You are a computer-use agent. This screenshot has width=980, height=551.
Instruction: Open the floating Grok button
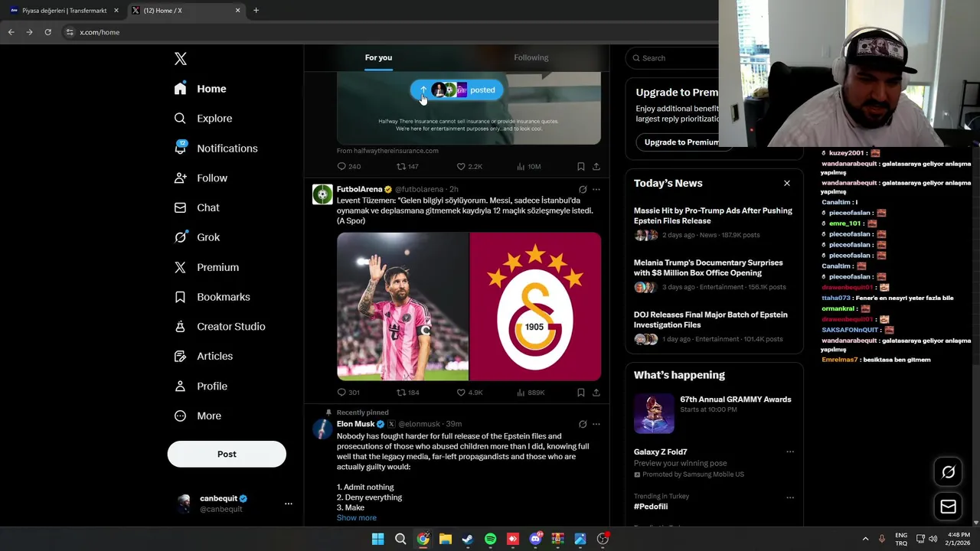(948, 472)
